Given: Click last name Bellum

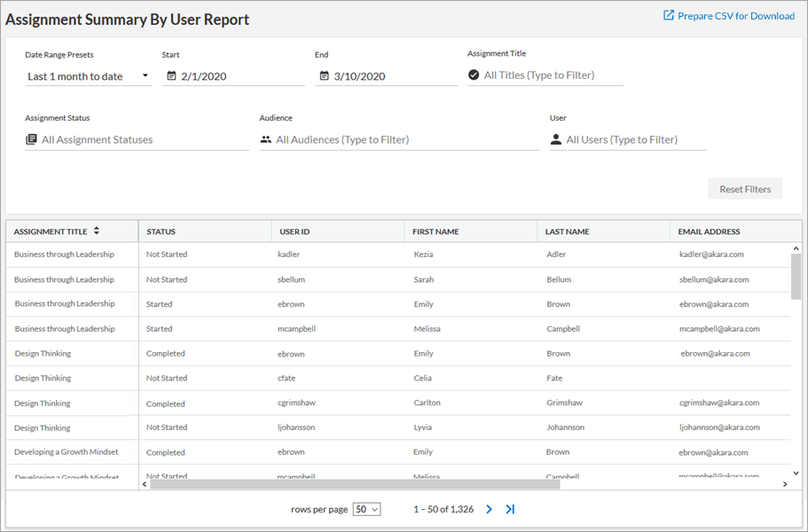Looking at the screenshot, I should tap(559, 279).
